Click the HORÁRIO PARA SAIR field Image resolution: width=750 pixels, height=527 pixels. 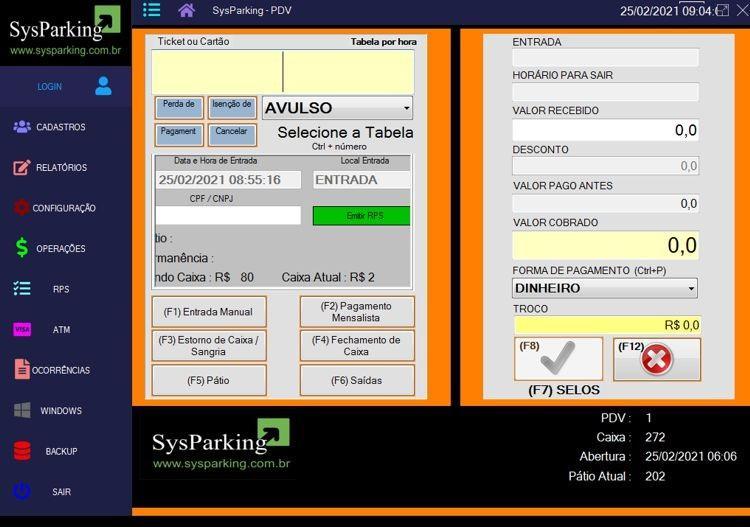(605, 92)
